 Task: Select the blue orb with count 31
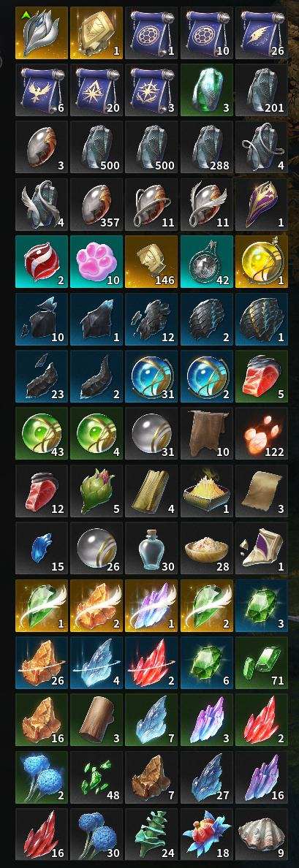pos(151,376)
